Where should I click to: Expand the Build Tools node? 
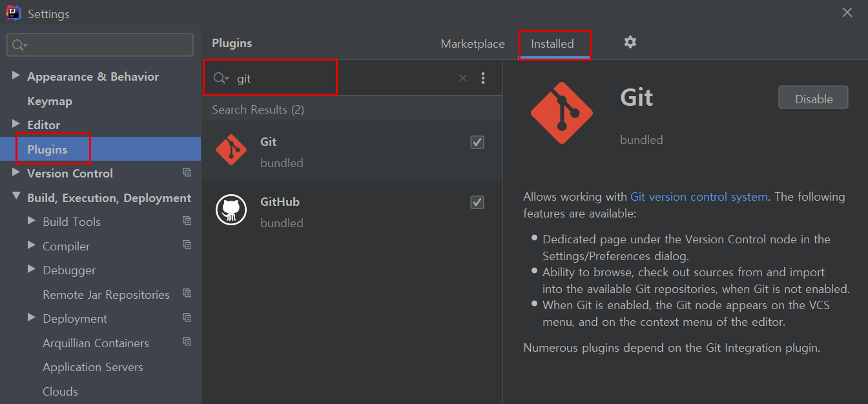(31, 221)
